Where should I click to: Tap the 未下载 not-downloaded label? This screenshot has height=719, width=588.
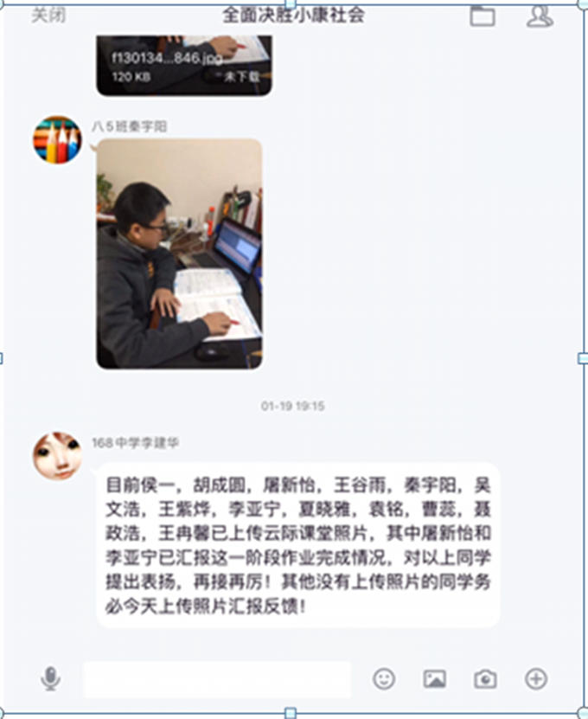(x=242, y=77)
